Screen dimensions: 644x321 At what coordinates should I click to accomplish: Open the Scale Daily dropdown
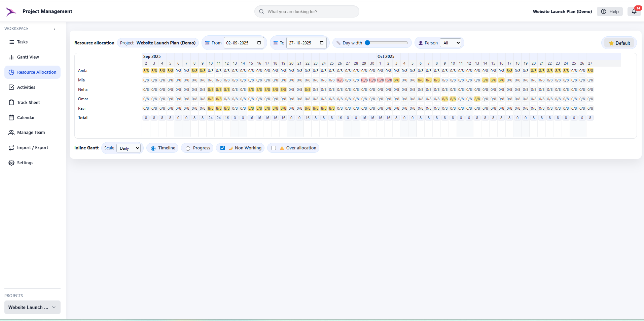tap(128, 148)
